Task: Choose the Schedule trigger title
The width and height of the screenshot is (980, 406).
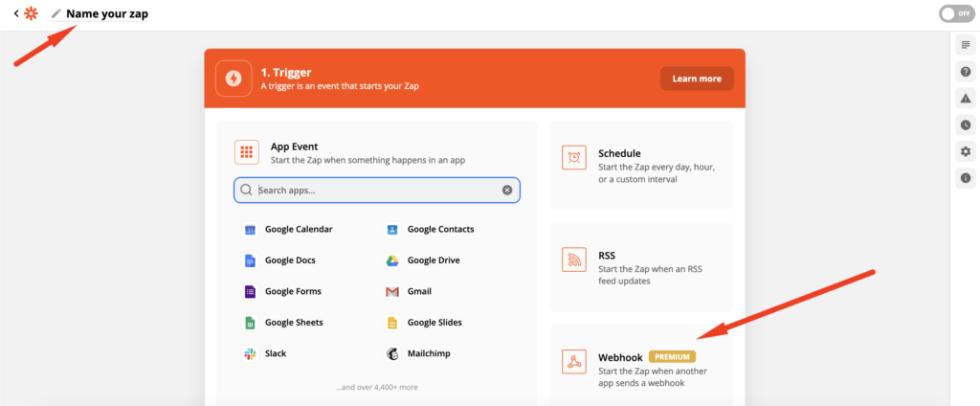Action: (619, 153)
